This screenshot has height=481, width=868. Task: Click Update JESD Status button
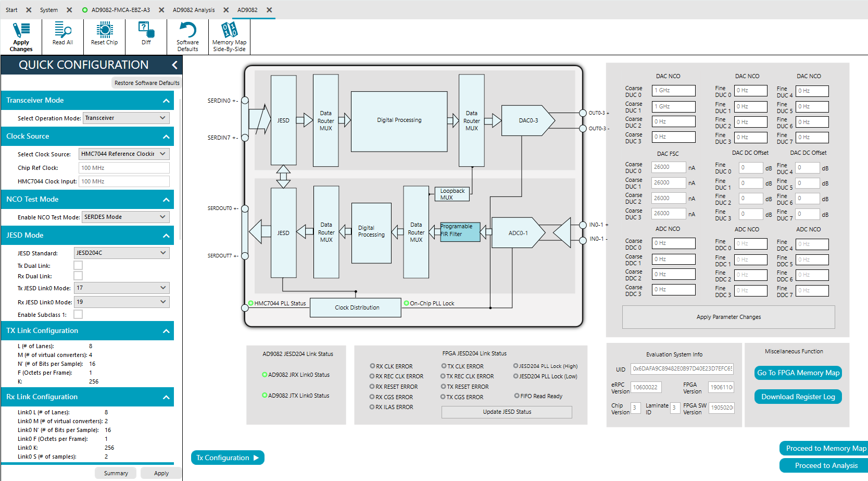click(507, 412)
